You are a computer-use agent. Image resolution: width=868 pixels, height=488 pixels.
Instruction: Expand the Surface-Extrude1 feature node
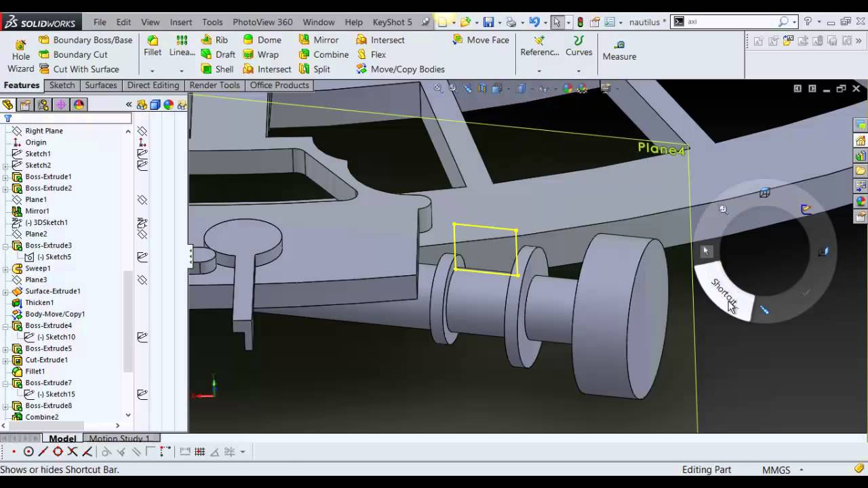[x=6, y=291]
